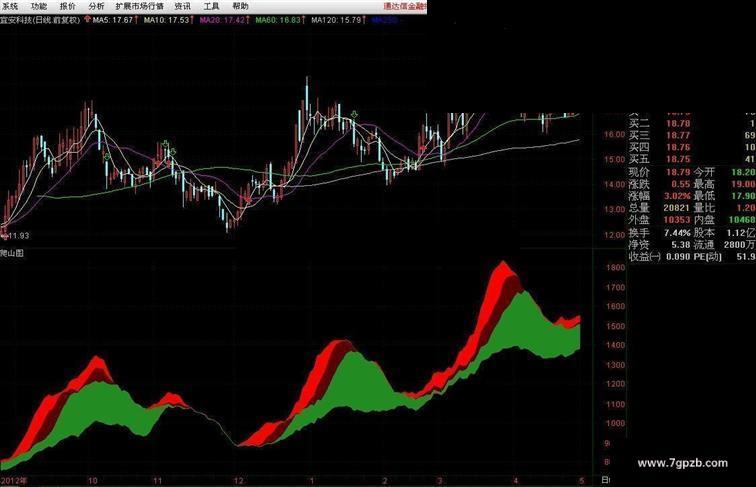
Task: Select the green MA60: 16.83 label
Action: point(278,20)
